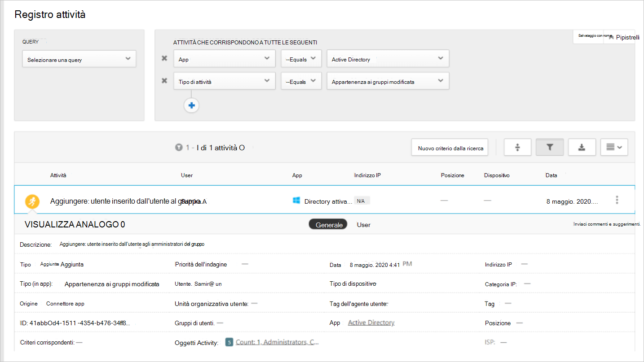Open the App filter field dropdown
This screenshot has width=644, height=362.
tap(225, 58)
